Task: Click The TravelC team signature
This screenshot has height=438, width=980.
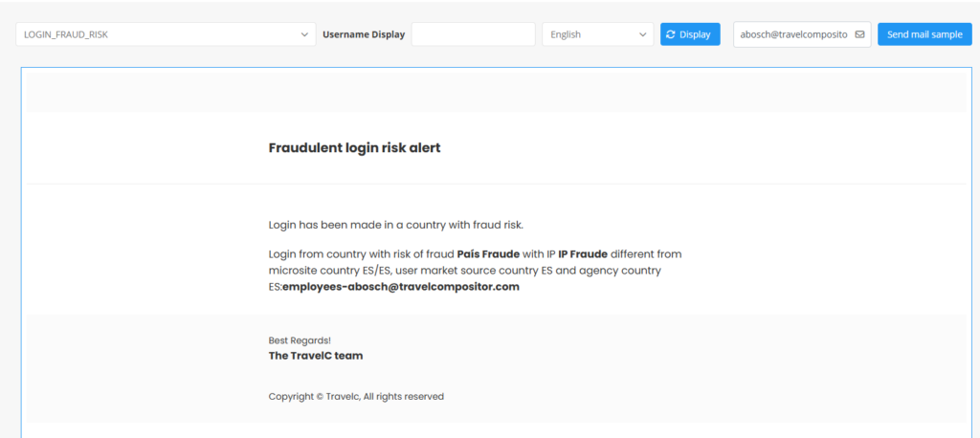Action: 316,356
